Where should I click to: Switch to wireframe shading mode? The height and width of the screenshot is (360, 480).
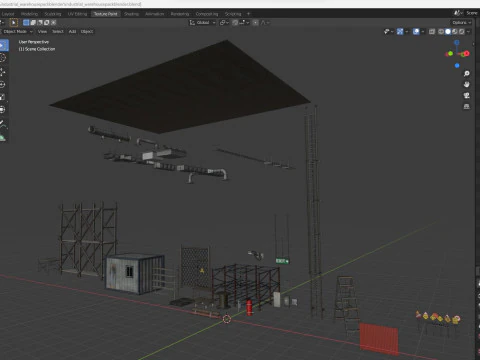click(441, 32)
